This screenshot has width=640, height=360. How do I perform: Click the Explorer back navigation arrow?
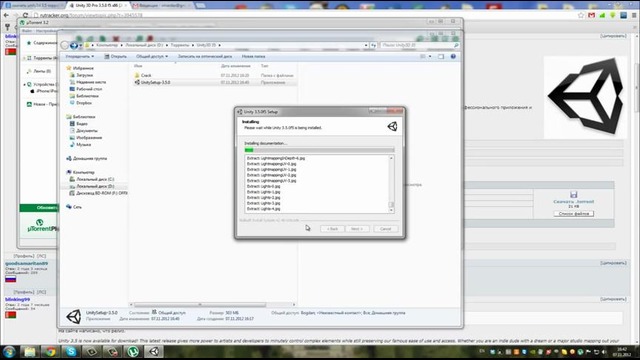(x=64, y=45)
